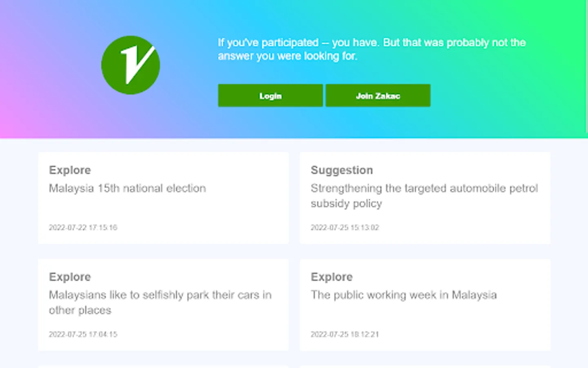Viewport: 588px width, 368px height.
Task: Click the 2022-07-25 15:13:02 timestamp
Action: pyautogui.click(x=345, y=228)
